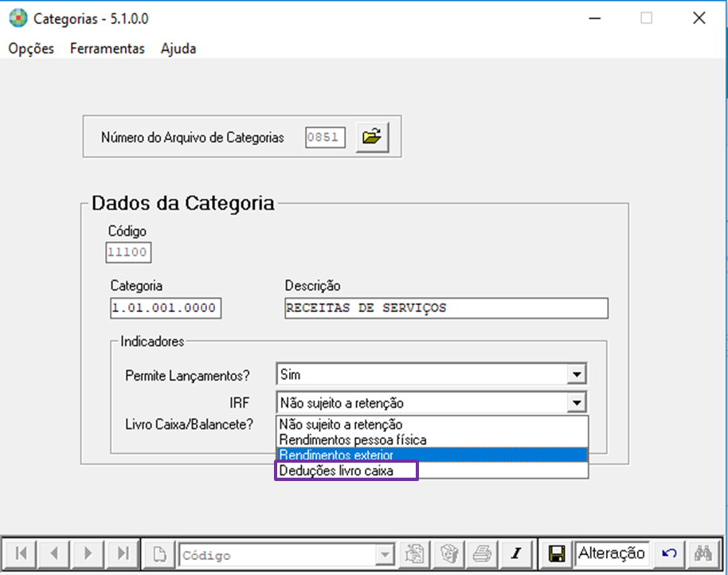Expand the Permite Lançamentos dropdown arrow
This screenshot has width=728, height=575.
[576, 374]
